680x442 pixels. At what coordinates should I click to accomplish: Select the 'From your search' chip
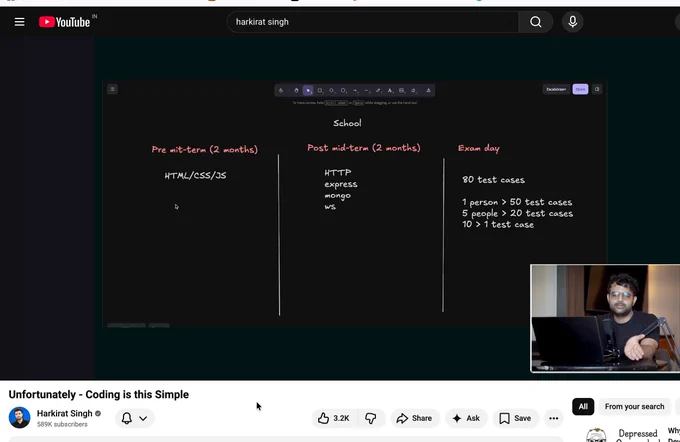coord(634,406)
